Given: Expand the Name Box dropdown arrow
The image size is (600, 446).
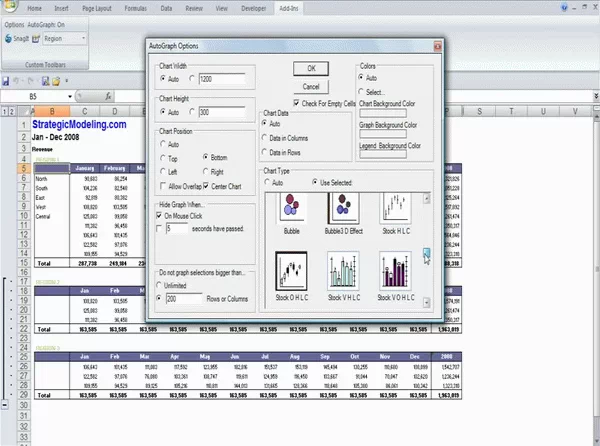Looking at the screenshot, I should (x=68, y=96).
